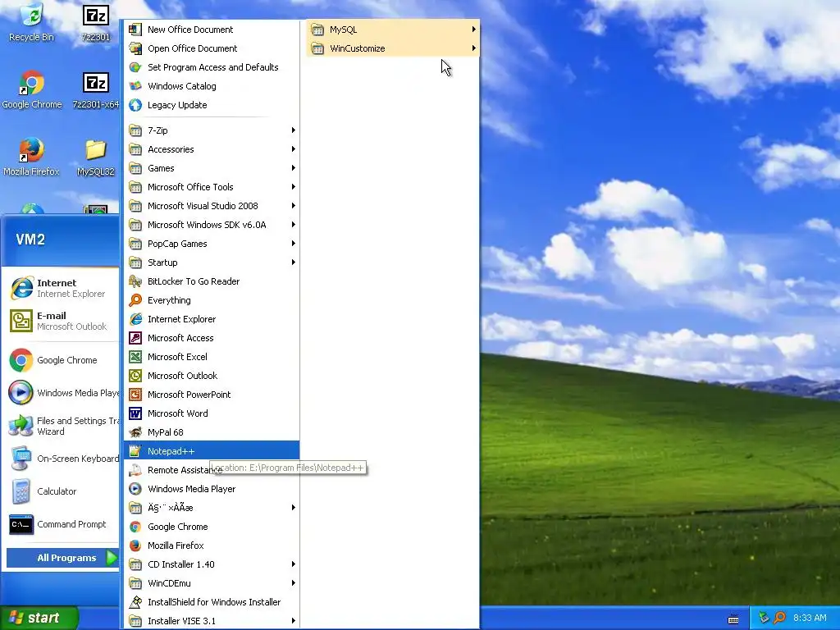Open 7z2301-x64 desktop icon
Viewport: 840px width, 630px height.
point(96,89)
